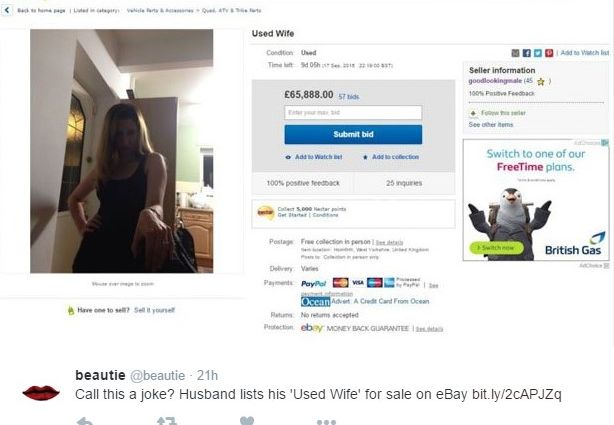
Task: Add to Watch list with eye icon
Action: (x=314, y=157)
